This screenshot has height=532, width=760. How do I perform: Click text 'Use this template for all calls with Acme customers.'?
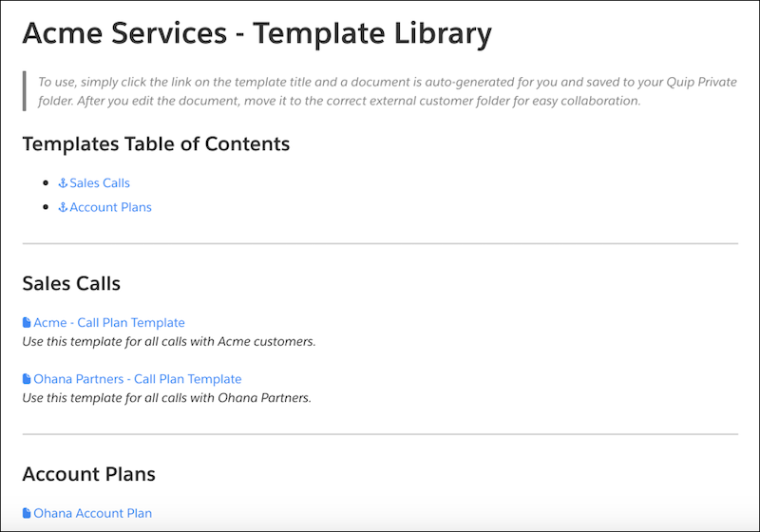pos(169,342)
